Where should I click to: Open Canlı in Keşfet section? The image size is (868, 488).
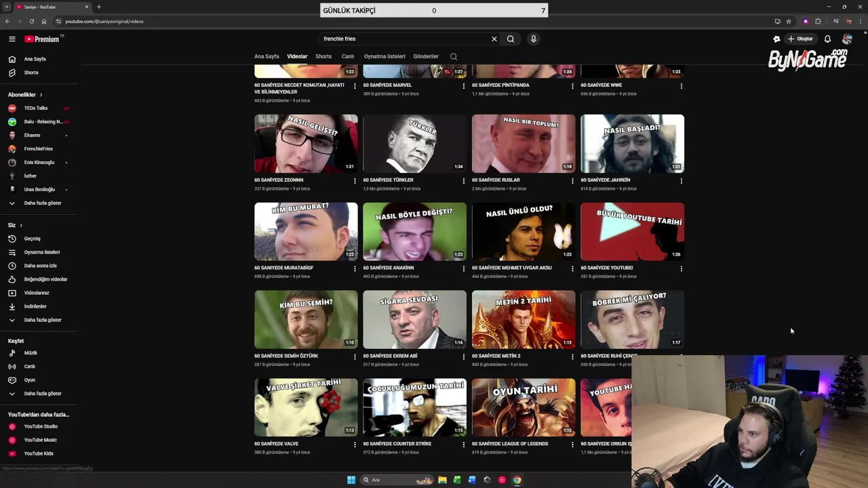click(29, 366)
